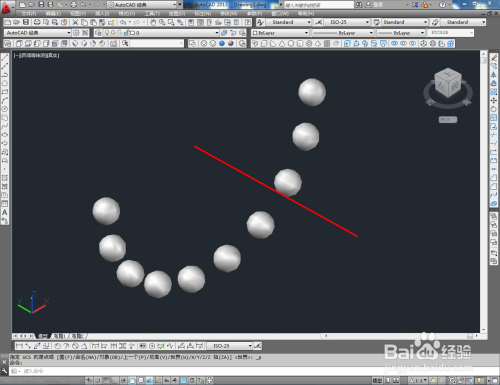
Task: Toggle the first drafting aid on status bar
Action: pos(89,380)
